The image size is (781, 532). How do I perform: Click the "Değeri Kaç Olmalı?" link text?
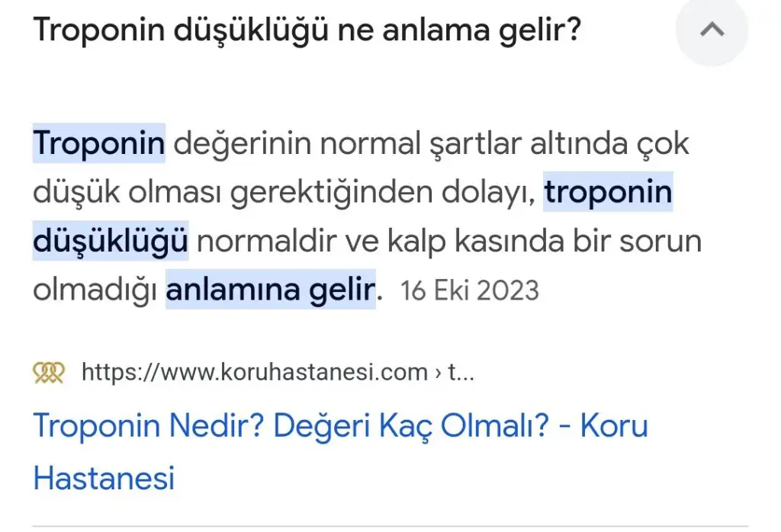click(x=411, y=427)
